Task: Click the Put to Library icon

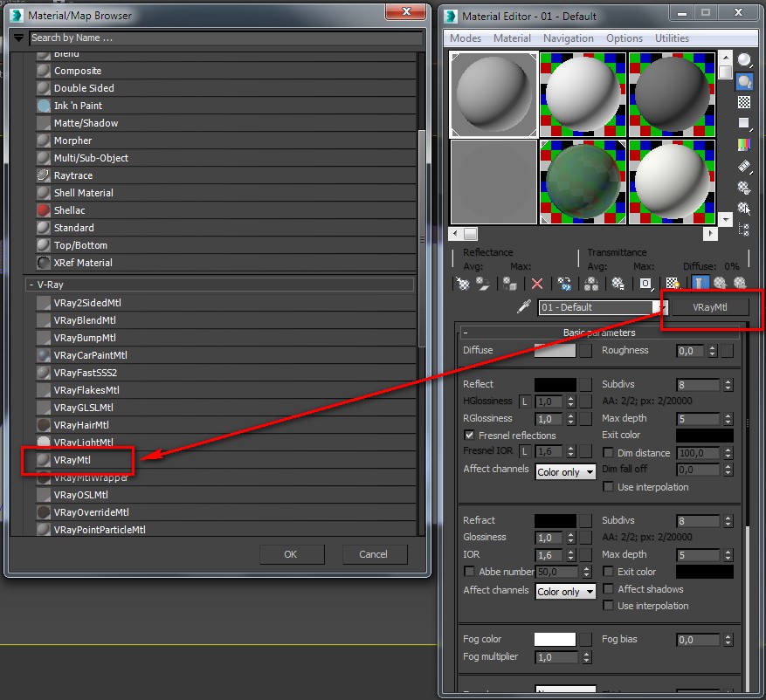Action: point(616,283)
